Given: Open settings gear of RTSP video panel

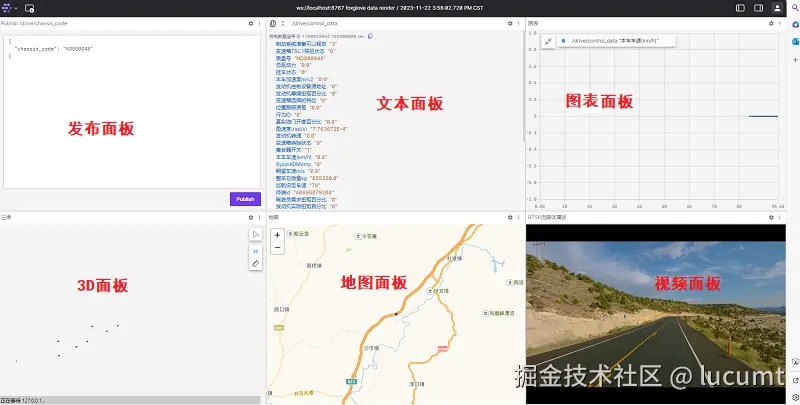Looking at the screenshot, I should click(x=771, y=217).
